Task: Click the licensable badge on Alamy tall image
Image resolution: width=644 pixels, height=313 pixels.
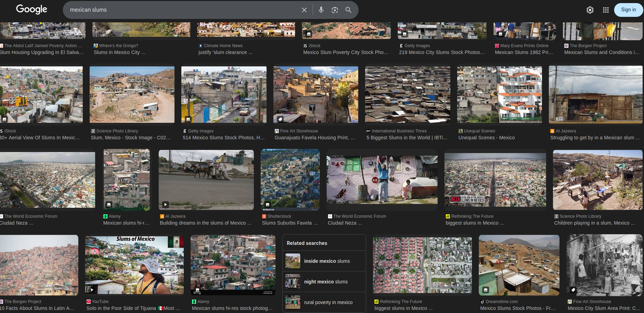Action: pyautogui.click(x=109, y=204)
